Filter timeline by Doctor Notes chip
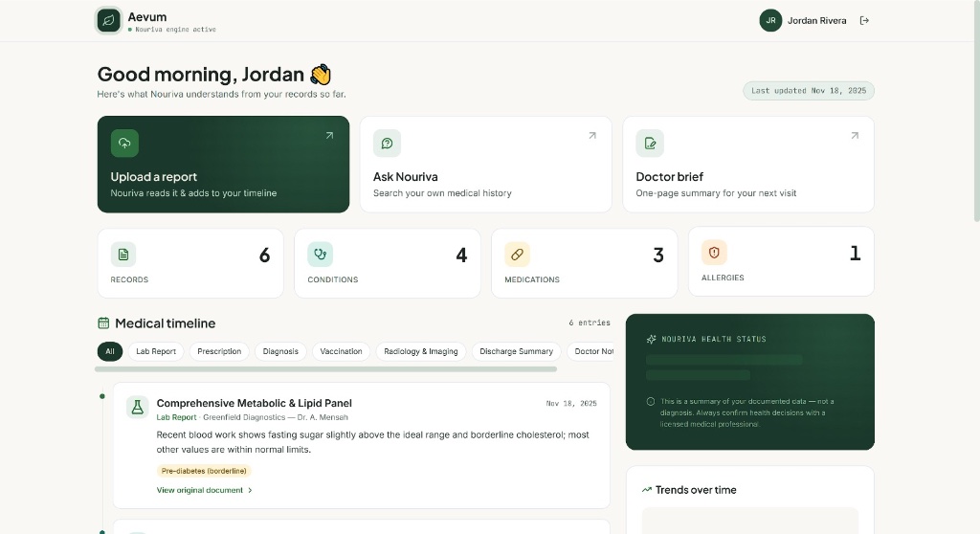980x534 pixels. click(x=590, y=351)
